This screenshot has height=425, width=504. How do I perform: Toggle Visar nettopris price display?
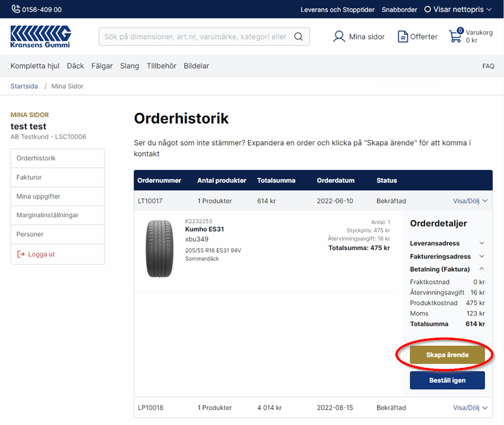458,10
